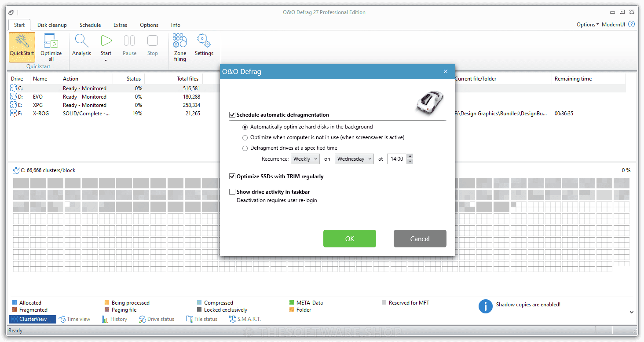The height and width of the screenshot is (342, 644).
Task: Click the Fragmented legend swatch
Action: pyautogui.click(x=15, y=310)
